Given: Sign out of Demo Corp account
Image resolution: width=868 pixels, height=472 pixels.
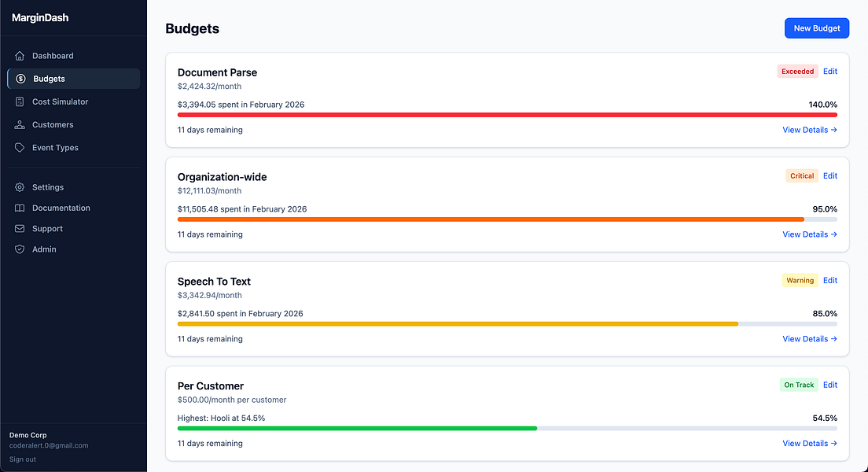Looking at the screenshot, I should coord(22,459).
